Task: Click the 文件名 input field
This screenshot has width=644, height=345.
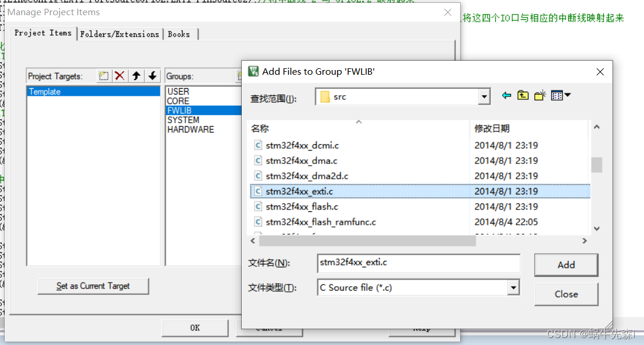Action: tap(419, 263)
